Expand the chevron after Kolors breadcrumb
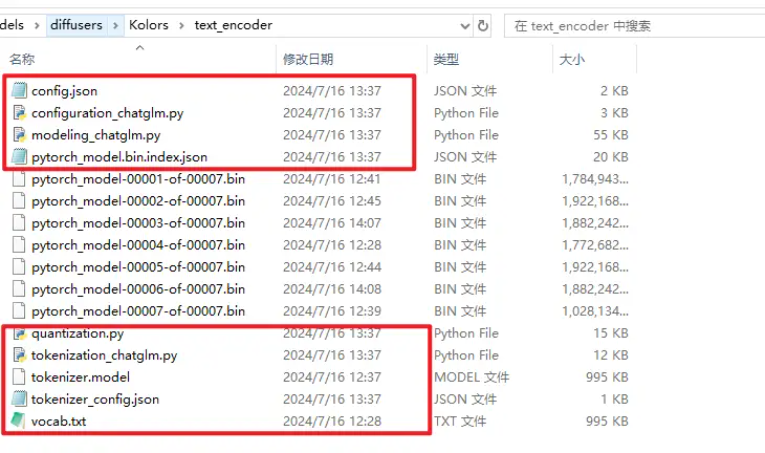Image resolution: width=765 pixels, height=453 pixels. click(x=182, y=26)
